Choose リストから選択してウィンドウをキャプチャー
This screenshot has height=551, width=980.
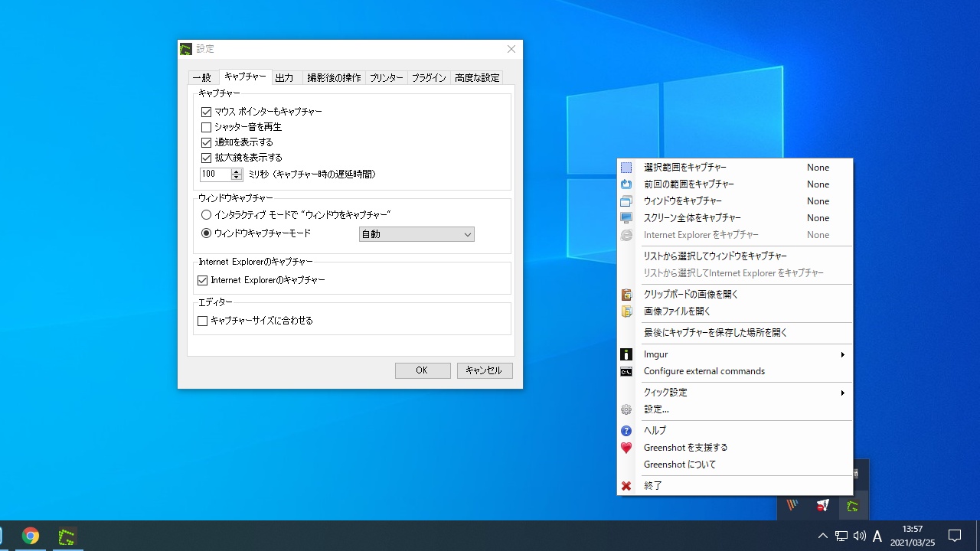click(x=735, y=256)
